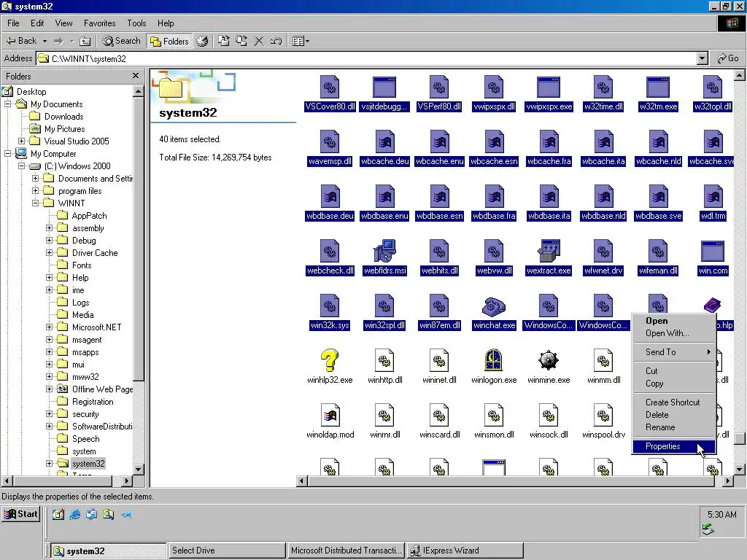Click the Start button

tap(21, 514)
